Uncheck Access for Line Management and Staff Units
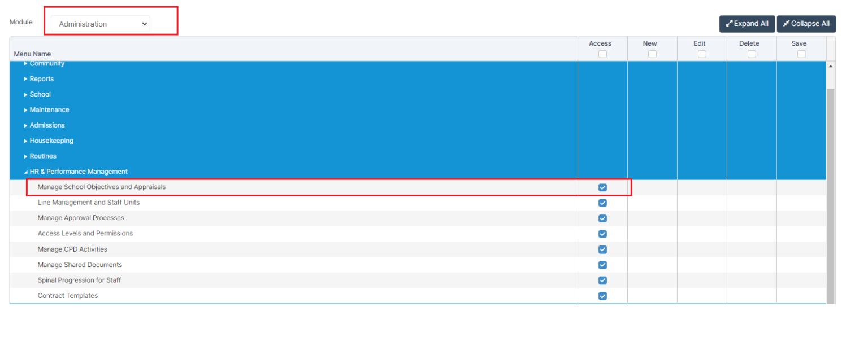This screenshot has width=868, height=342. (602, 203)
